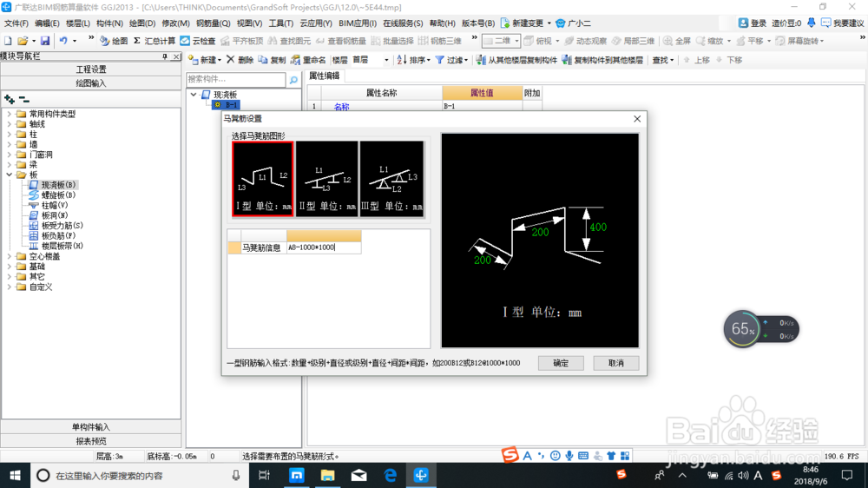Cancel dialog with 取消 button

(616, 363)
